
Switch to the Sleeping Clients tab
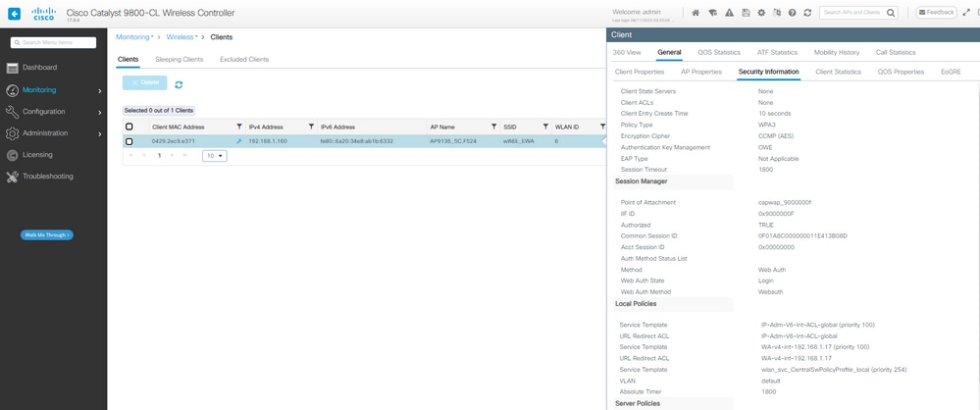[180, 60]
